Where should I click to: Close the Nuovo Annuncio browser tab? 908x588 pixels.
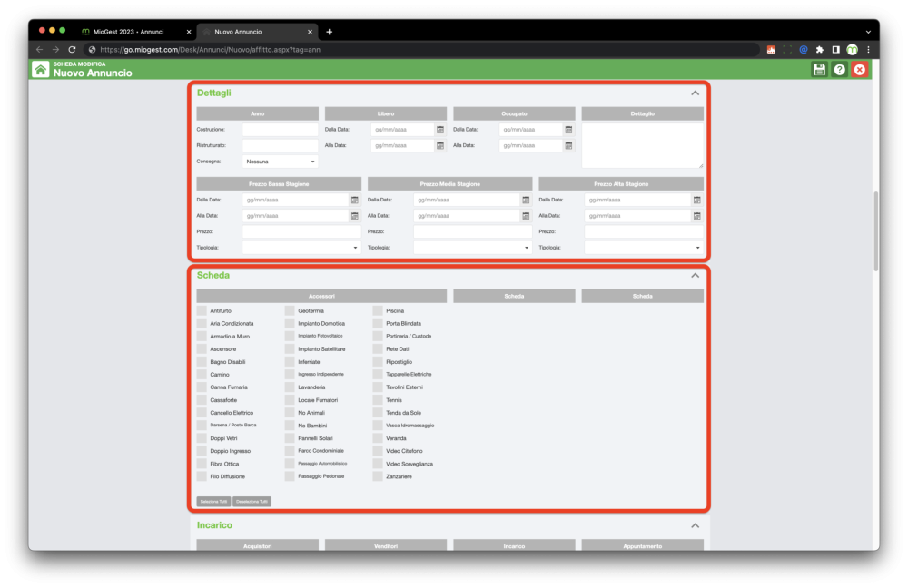310,32
